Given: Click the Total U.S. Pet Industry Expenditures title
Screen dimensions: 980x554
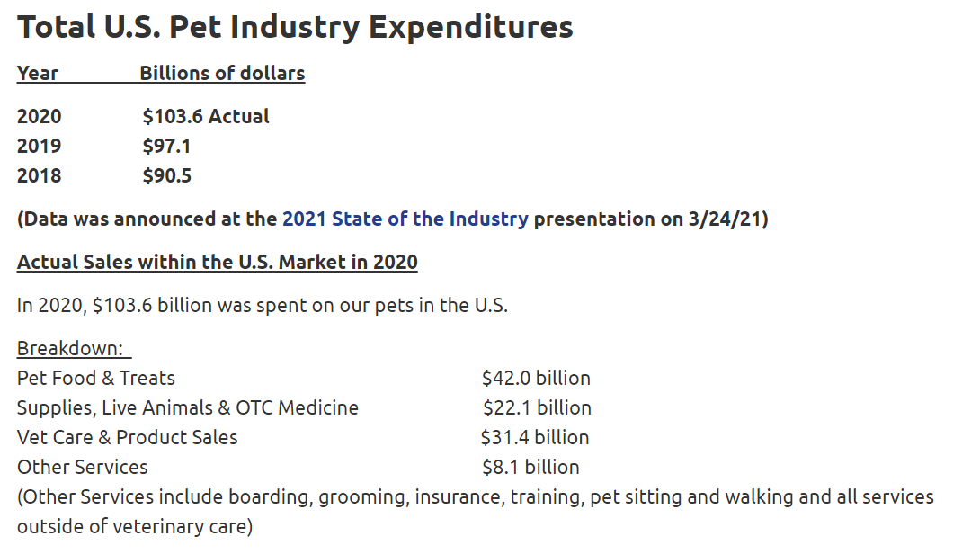Looking at the screenshot, I should (295, 27).
